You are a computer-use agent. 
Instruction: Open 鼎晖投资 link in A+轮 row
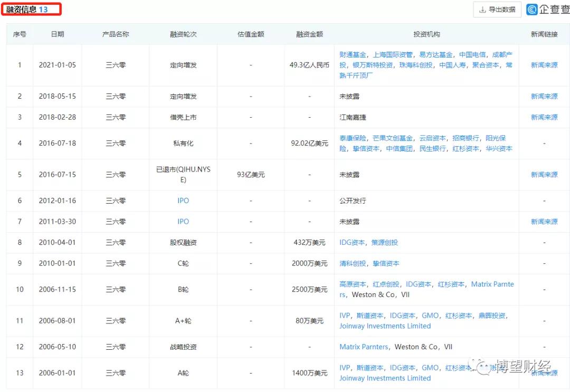(x=492, y=315)
